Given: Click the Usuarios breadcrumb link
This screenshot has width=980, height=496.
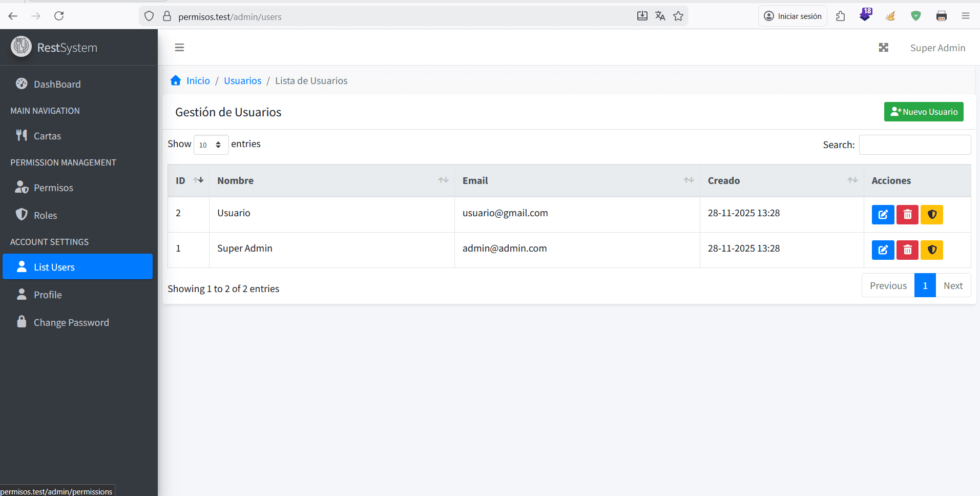Looking at the screenshot, I should [242, 81].
